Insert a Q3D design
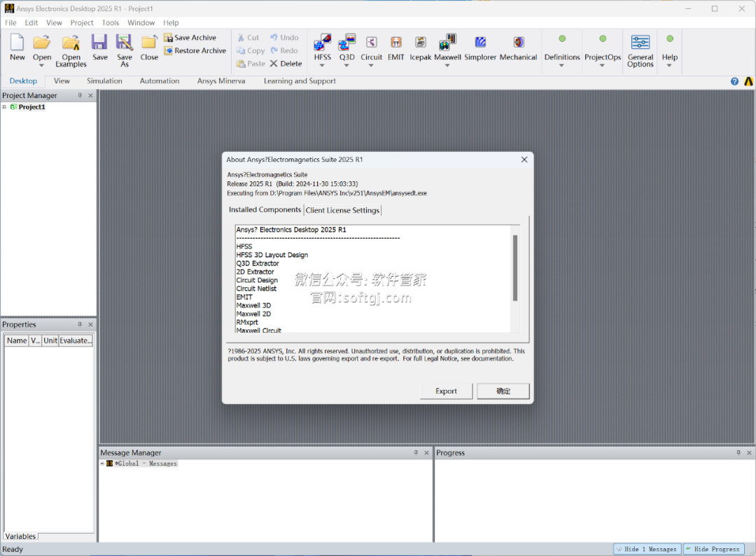 pyautogui.click(x=346, y=43)
